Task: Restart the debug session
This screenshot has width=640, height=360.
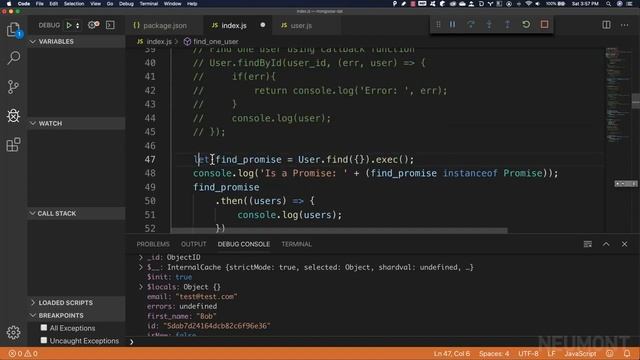Action: (526, 24)
